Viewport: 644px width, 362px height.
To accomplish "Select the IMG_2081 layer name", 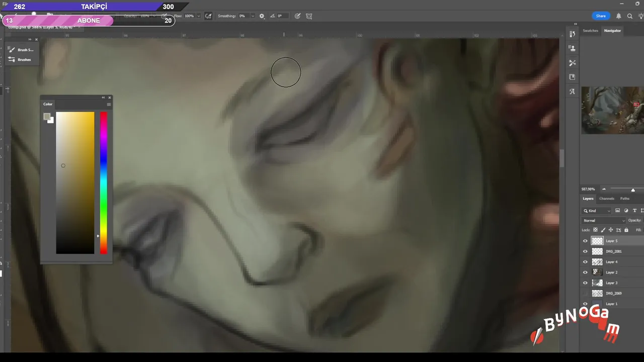I will tap(614, 251).
